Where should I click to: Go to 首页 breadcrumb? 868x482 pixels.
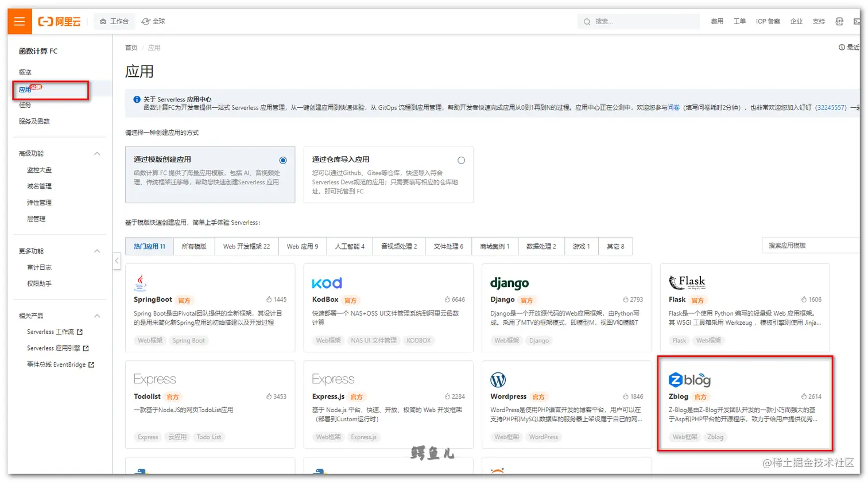pyautogui.click(x=131, y=48)
